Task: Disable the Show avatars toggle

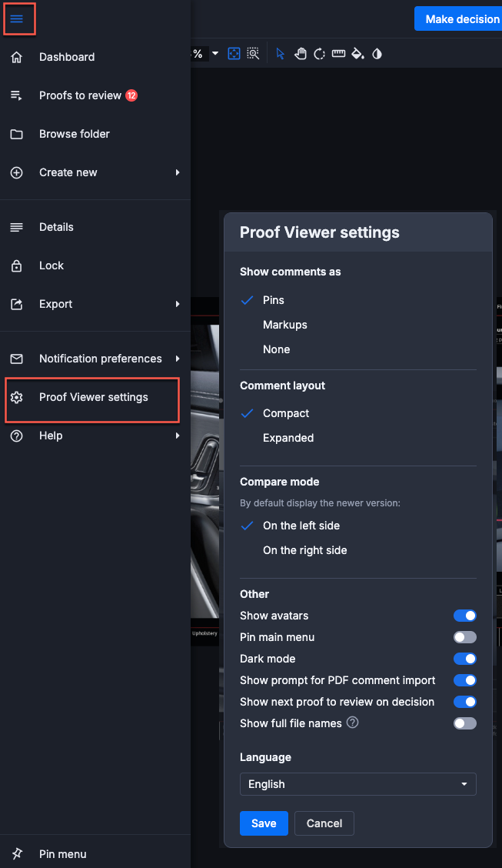Action: click(x=464, y=616)
